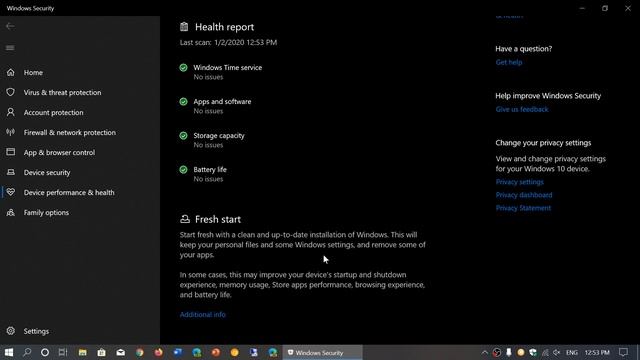Click green check beside Battery life

click(x=184, y=169)
